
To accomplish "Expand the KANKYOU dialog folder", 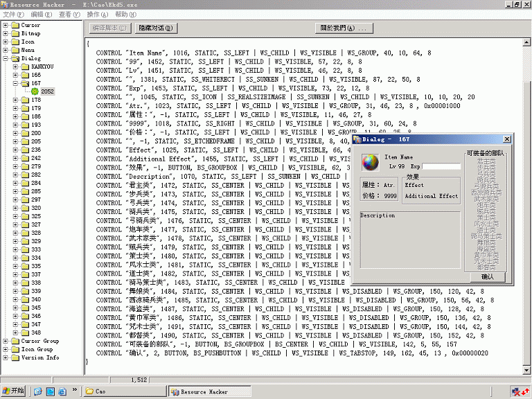I will pos(15,66).
